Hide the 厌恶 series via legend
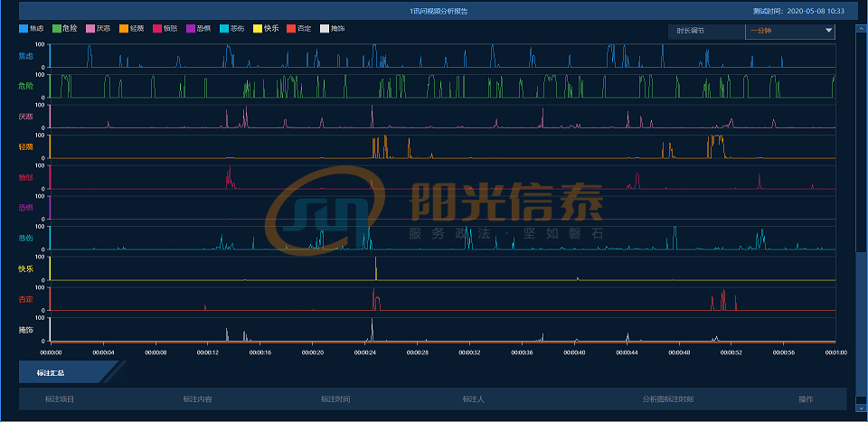868x422 pixels. [x=99, y=28]
